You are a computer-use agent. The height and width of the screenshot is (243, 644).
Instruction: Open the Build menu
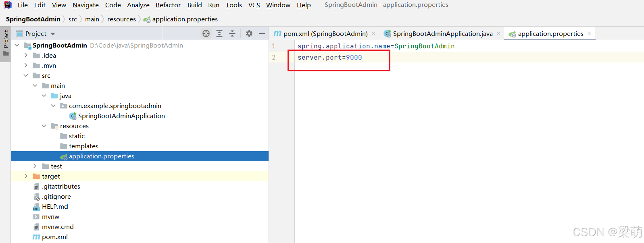(x=194, y=5)
